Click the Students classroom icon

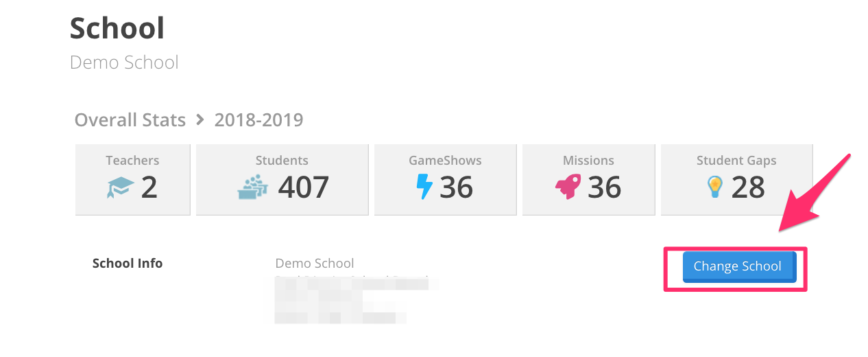254,187
